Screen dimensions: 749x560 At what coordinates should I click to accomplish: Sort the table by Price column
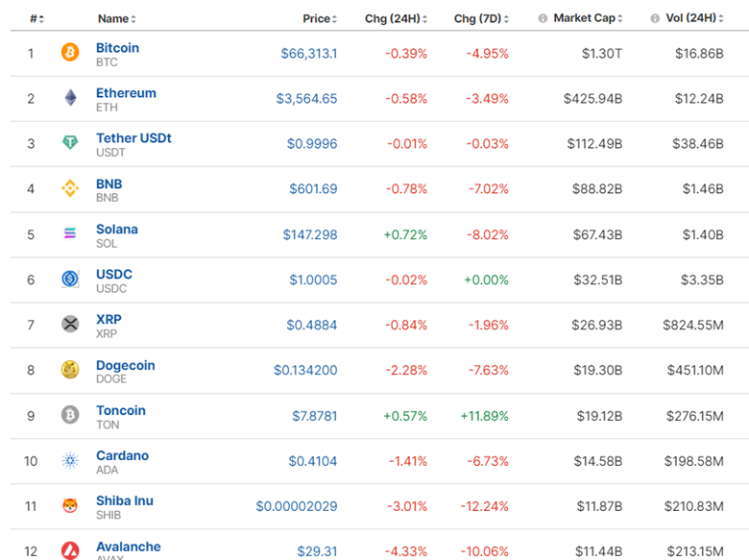coord(320,18)
